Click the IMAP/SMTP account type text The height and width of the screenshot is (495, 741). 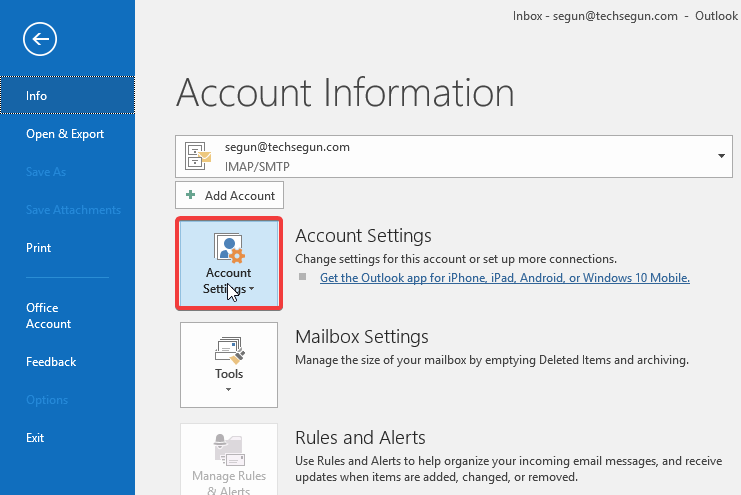(257, 166)
